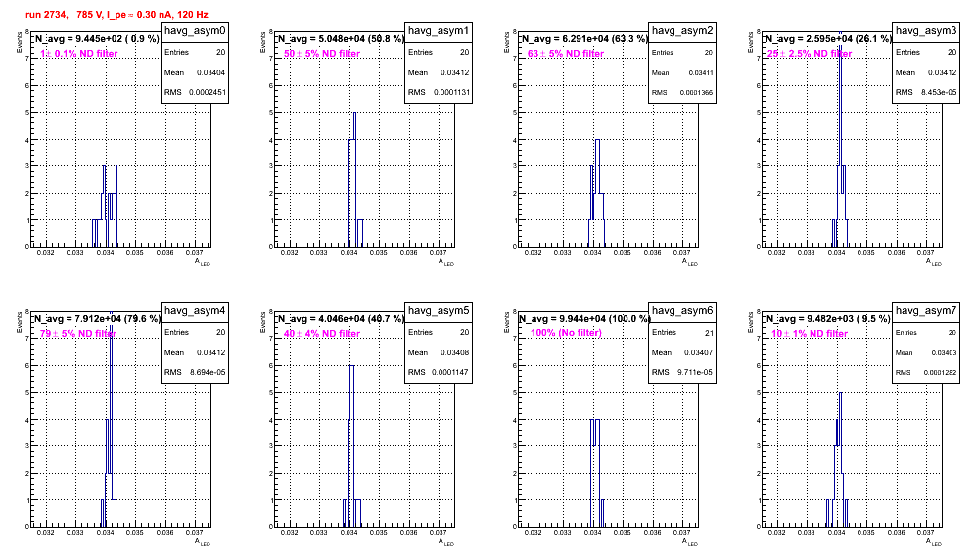The image size is (975, 560).
Task: Select the havg_asym1 stats box title
Action: pos(439,31)
